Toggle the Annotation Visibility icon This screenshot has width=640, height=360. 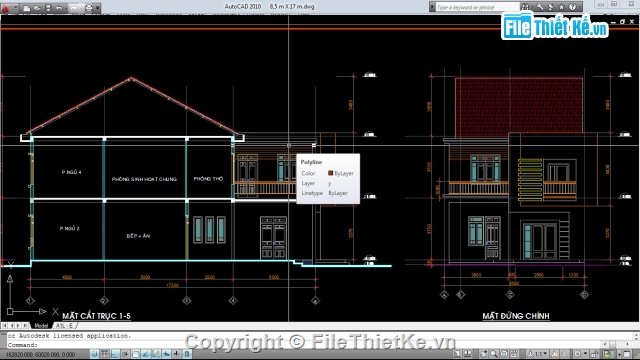555,354
